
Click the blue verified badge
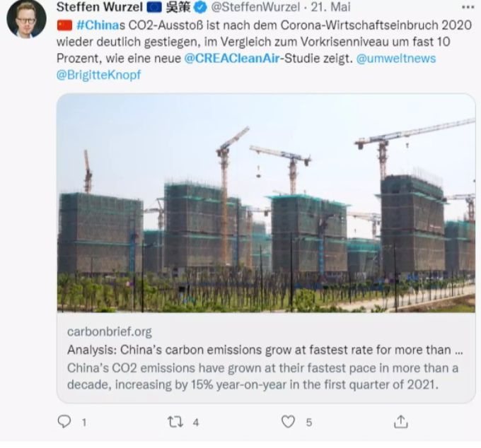point(201,7)
